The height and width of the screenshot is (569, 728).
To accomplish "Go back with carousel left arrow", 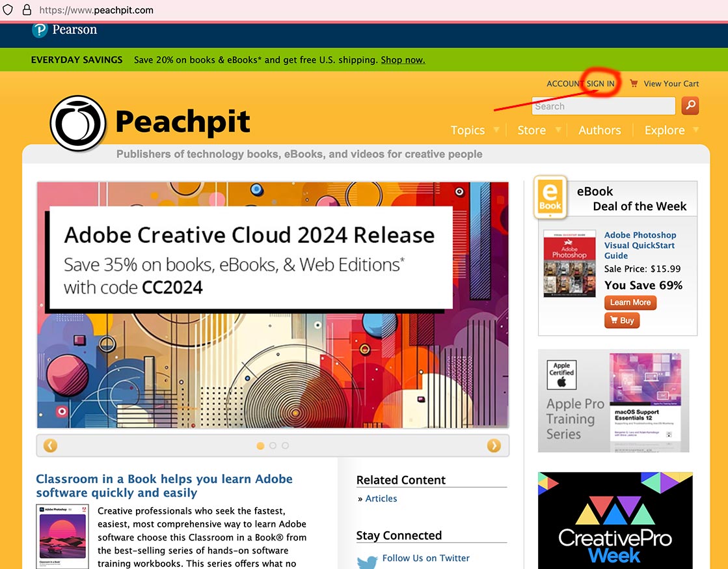I will point(50,445).
